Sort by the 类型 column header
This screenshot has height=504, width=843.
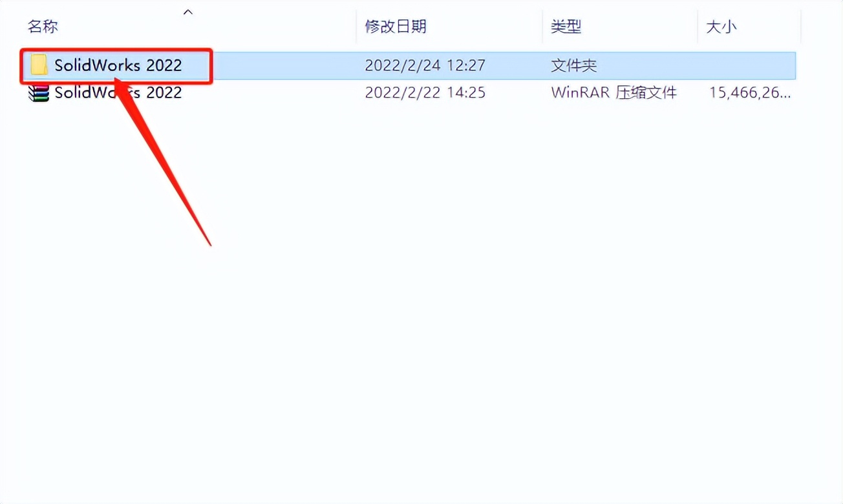click(x=566, y=26)
